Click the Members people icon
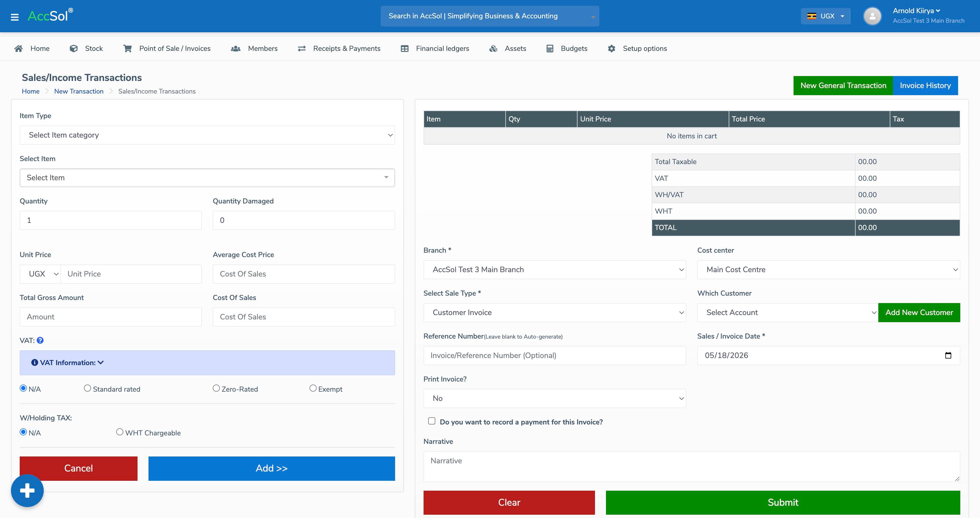980x518 pixels. (x=235, y=48)
